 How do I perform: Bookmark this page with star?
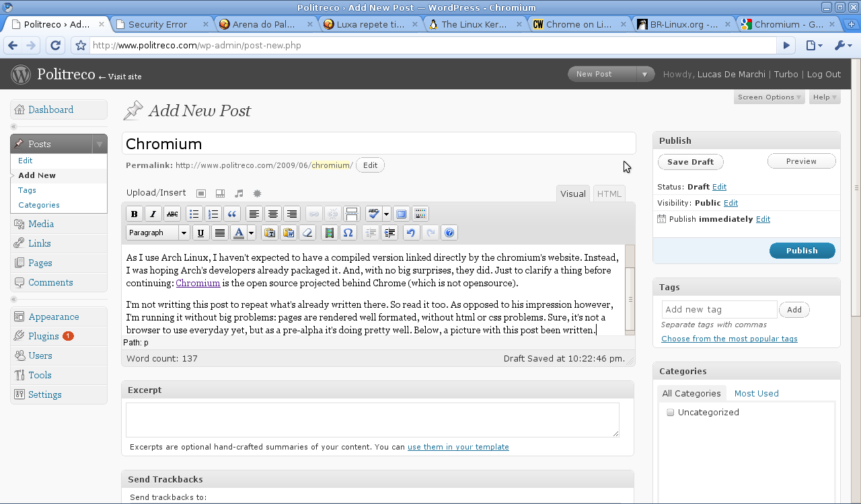tap(81, 46)
